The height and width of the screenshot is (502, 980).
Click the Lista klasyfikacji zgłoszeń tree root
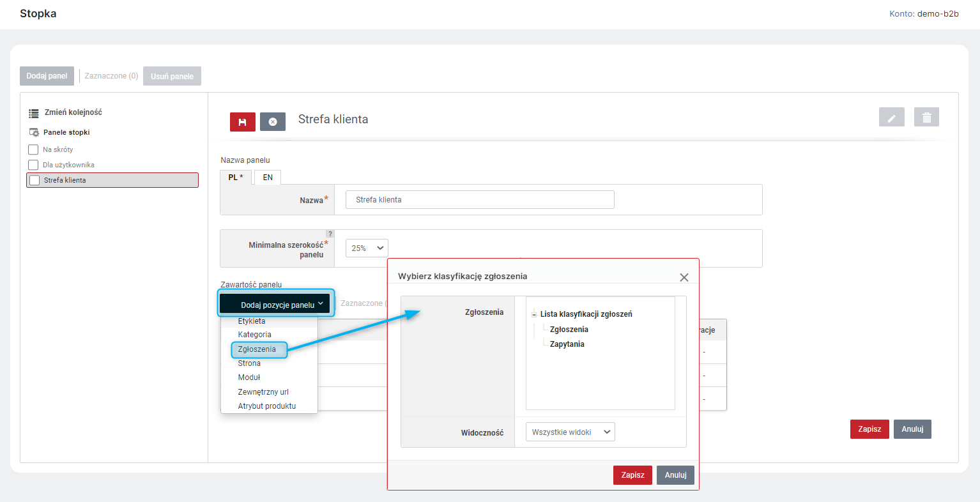pyautogui.click(x=586, y=314)
